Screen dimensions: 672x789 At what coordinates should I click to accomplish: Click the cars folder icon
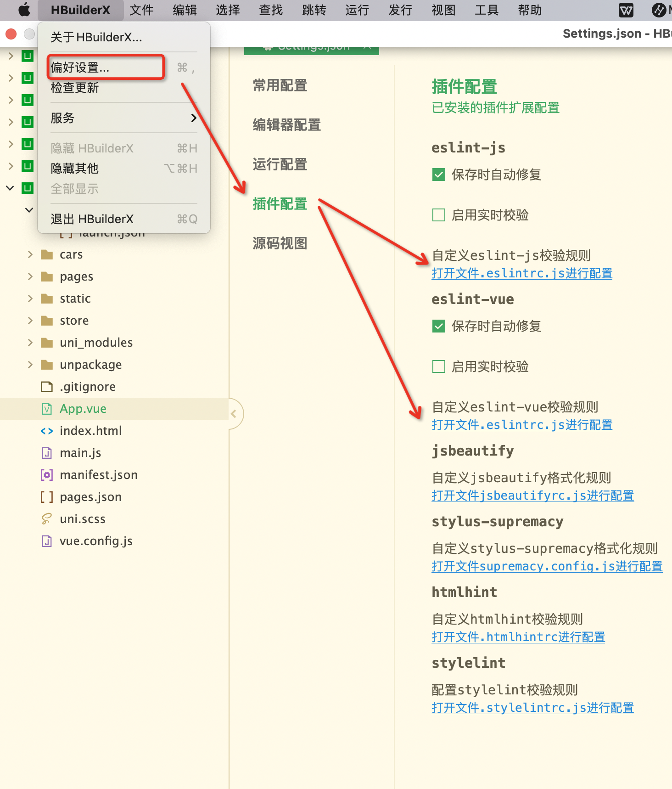(x=47, y=254)
